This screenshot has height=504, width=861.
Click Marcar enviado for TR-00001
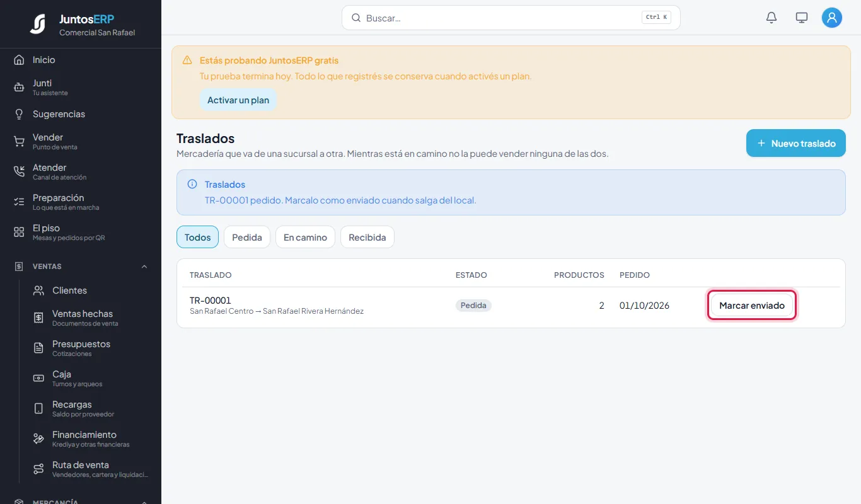click(x=752, y=306)
